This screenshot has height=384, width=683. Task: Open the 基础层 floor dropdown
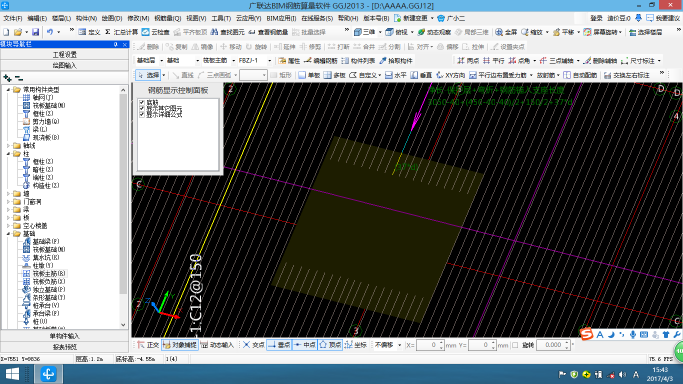click(162, 61)
